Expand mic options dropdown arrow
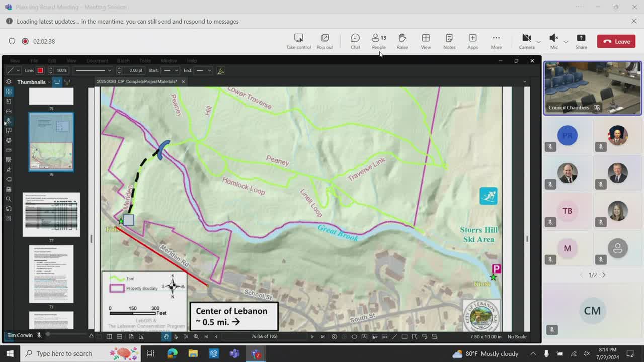Image resolution: width=644 pixels, height=362 pixels. click(566, 42)
